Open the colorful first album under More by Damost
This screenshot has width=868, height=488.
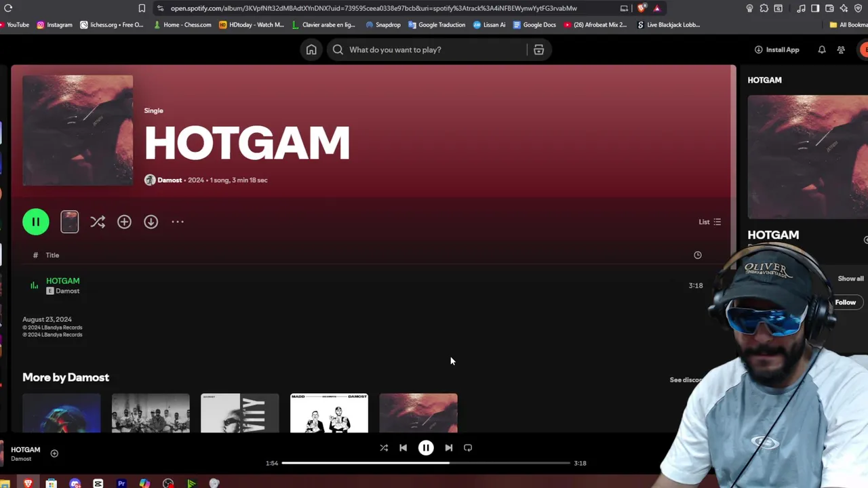[x=62, y=413]
